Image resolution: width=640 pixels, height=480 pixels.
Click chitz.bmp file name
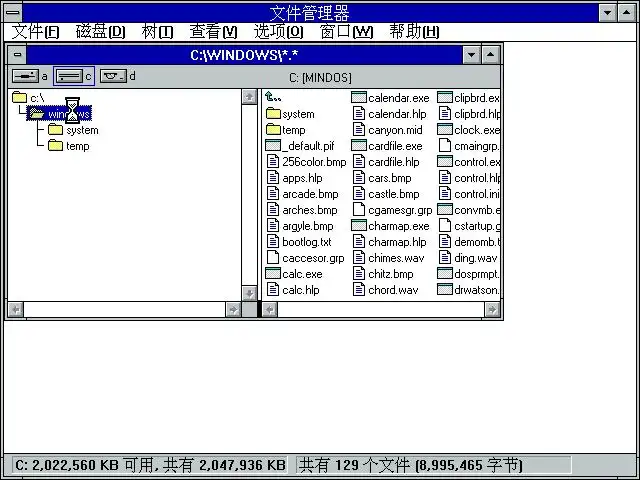(x=391, y=274)
